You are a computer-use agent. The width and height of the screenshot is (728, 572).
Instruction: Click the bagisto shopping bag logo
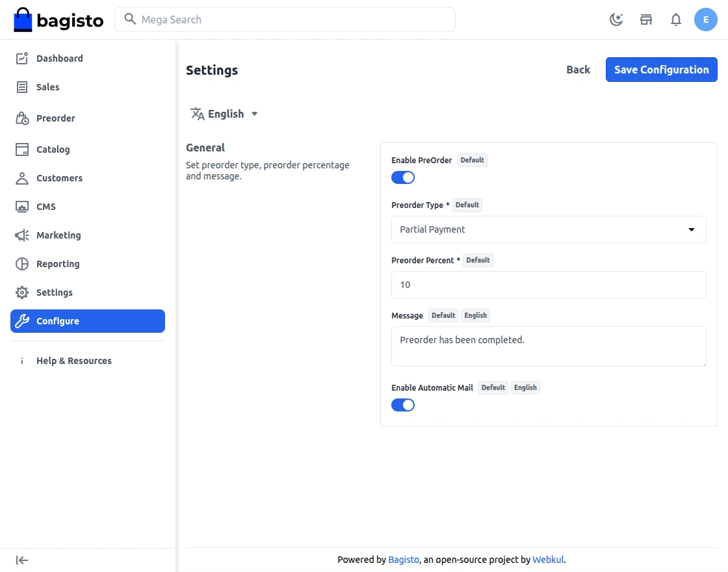coord(23,20)
